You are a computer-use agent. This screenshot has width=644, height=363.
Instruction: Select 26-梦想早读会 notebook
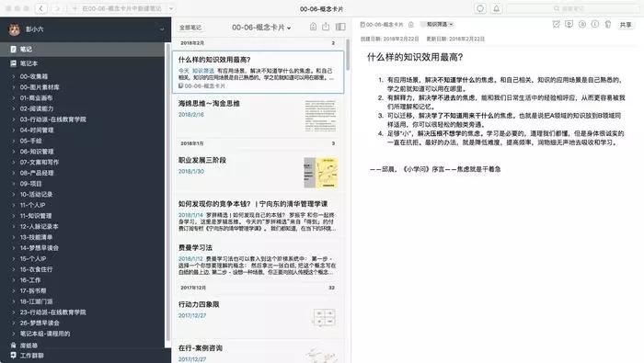coord(40,323)
